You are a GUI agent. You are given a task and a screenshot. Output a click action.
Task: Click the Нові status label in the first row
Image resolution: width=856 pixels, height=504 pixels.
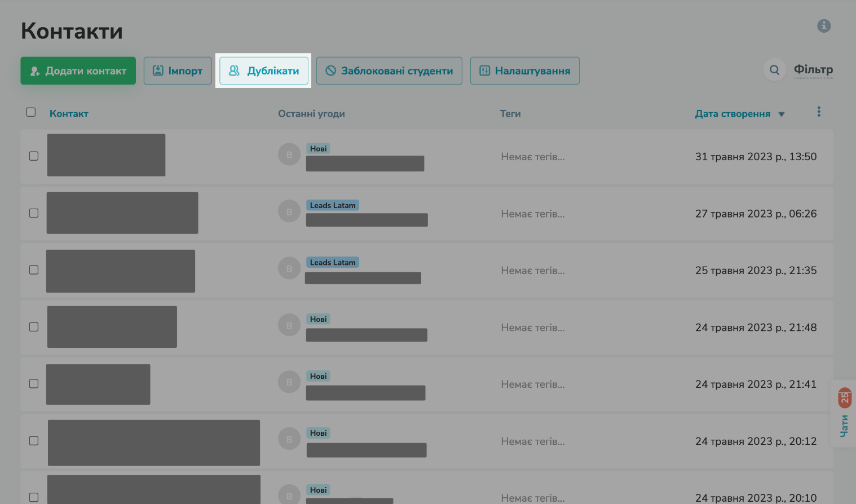[318, 149]
